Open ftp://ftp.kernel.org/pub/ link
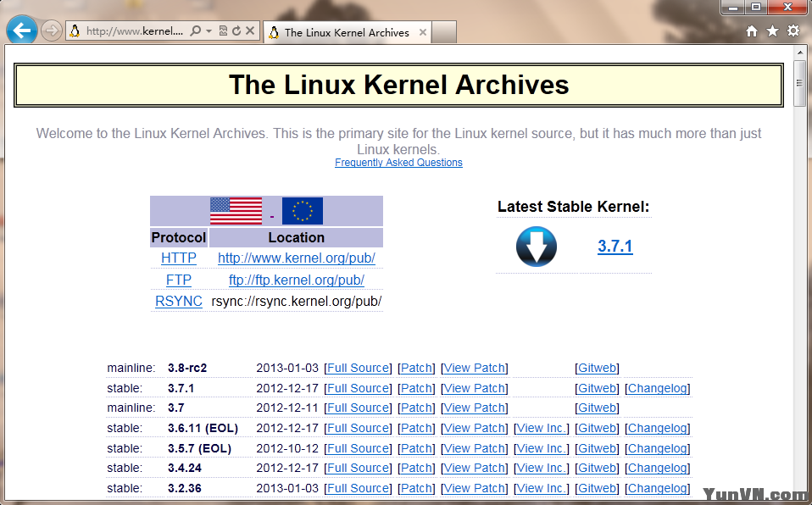Viewport: 812px width, 505px height. (x=296, y=280)
